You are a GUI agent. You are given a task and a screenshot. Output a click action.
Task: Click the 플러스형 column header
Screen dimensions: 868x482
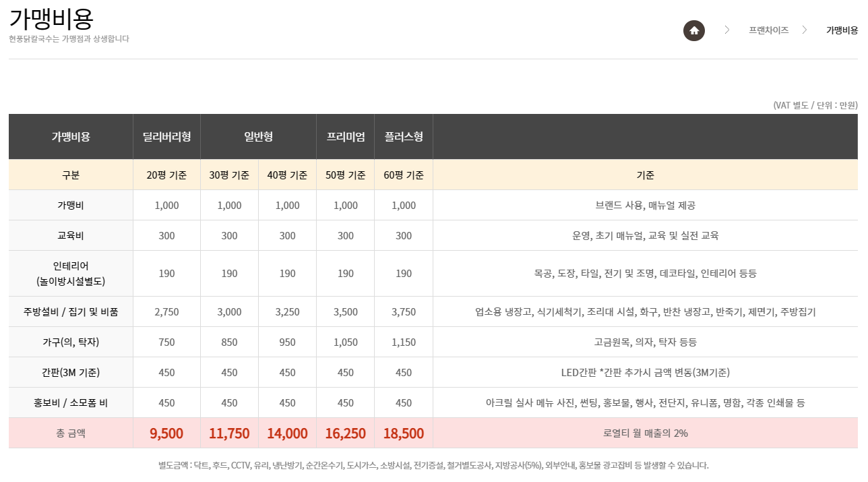click(404, 137)
